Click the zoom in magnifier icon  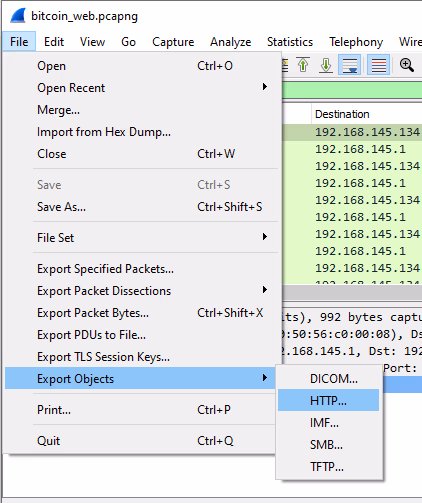(407, 65)
